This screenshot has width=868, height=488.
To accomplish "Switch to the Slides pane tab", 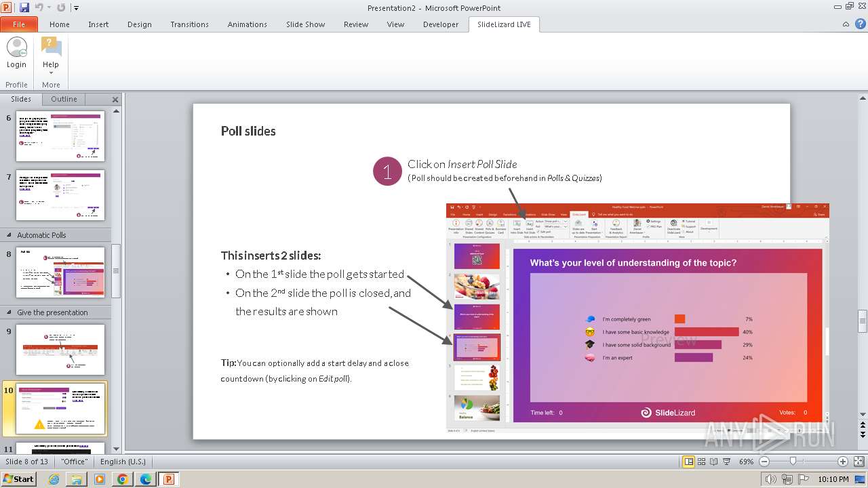I will click(x=21, y=99).
